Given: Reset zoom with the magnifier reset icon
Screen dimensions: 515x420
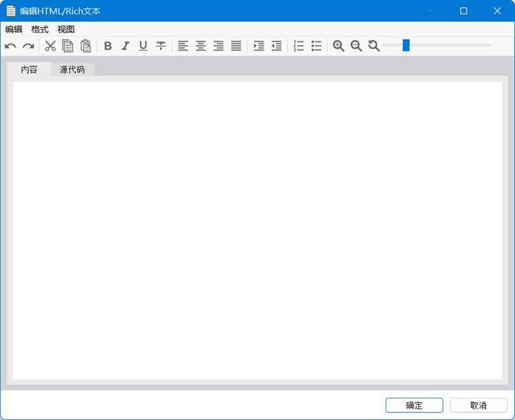Looking at the screenshot, I should 374,45.
